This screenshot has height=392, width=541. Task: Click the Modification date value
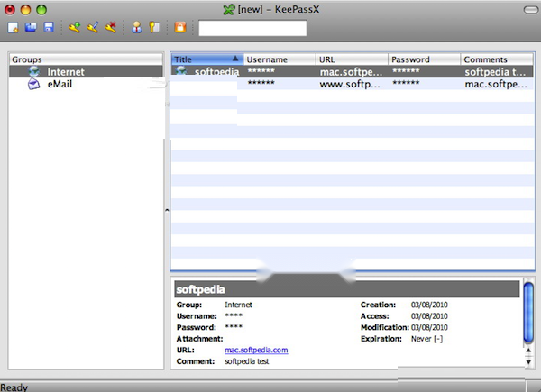(x=429, y=327)
